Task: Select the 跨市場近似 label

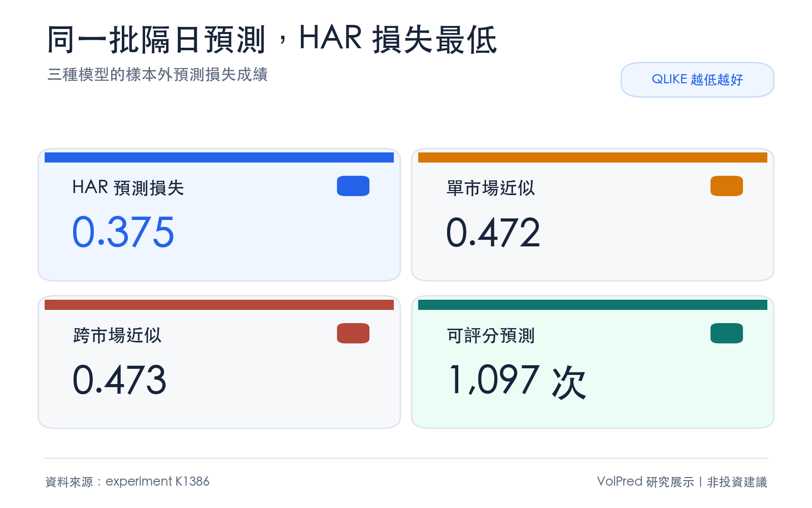Action: pos(117,335)
